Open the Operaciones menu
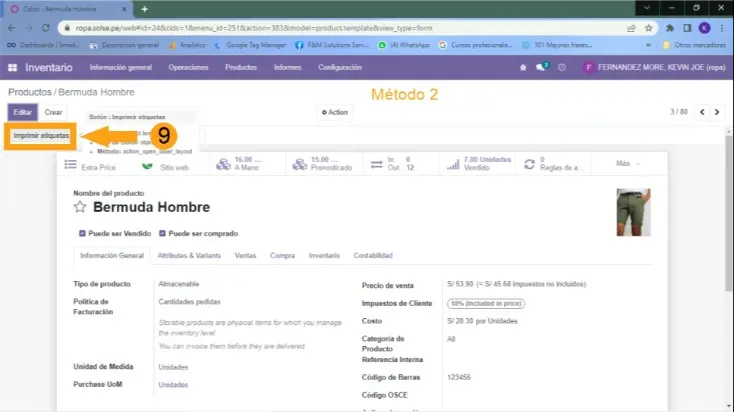This screenshot has width=734, height=412. point(188,67)
